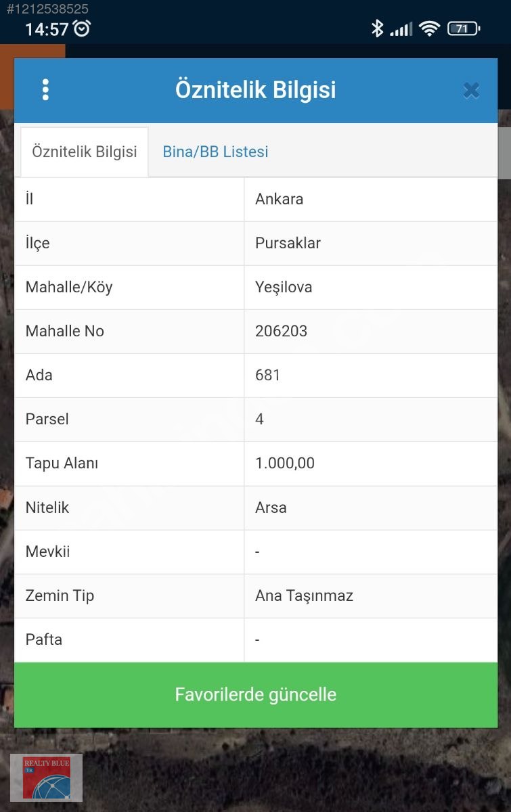Select the Öznitelik Bilgisi tab

coord(85,152)
